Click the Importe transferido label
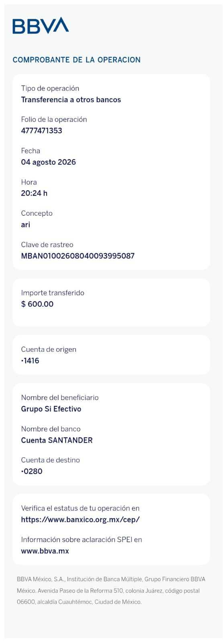The height and width of the screenshot is (644, 223). tap(53, 293)
